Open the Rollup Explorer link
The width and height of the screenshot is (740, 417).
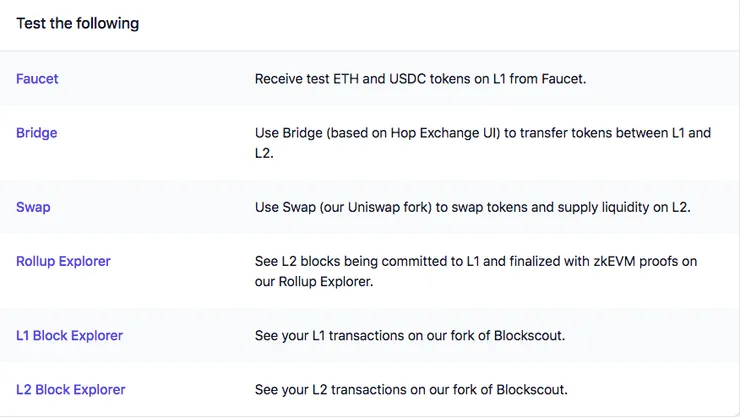pos(63,261)
